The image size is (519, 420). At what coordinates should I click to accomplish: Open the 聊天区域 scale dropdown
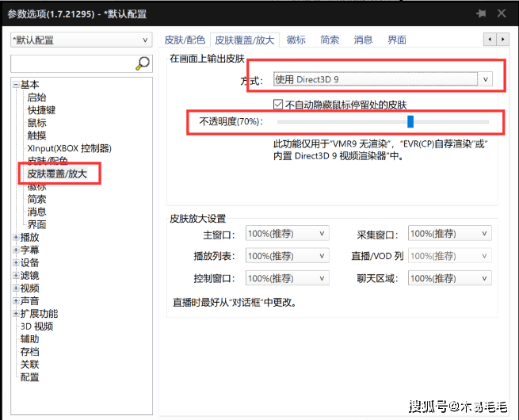coord(449,278)
